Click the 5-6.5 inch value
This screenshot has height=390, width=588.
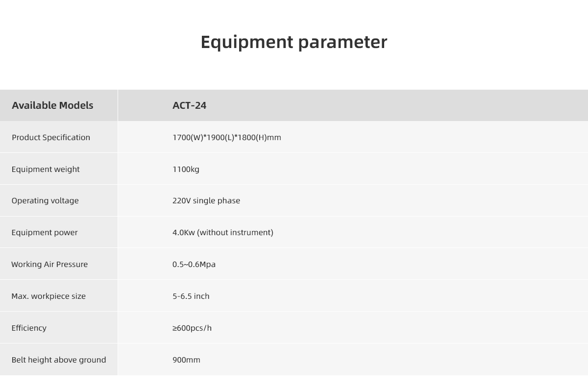pos(191,296)
